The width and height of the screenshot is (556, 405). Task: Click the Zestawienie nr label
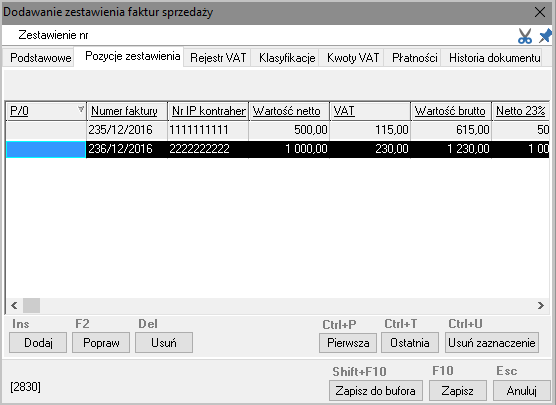(53, 35)
